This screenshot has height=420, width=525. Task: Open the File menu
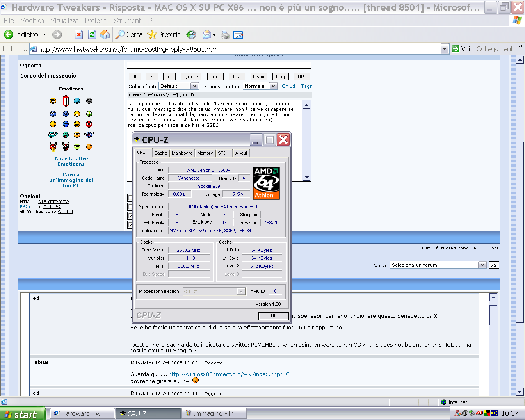[9, 21]
